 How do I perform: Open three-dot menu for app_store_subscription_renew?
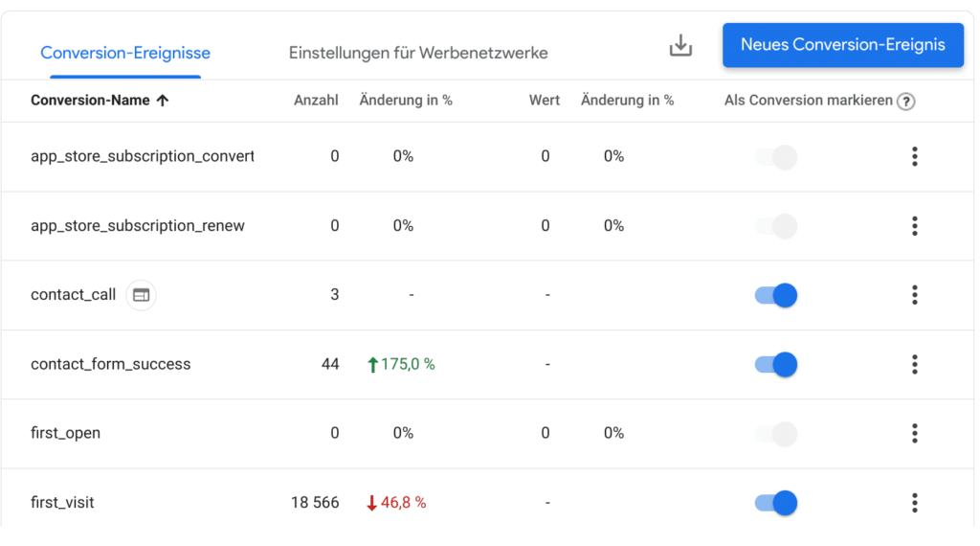914,226
